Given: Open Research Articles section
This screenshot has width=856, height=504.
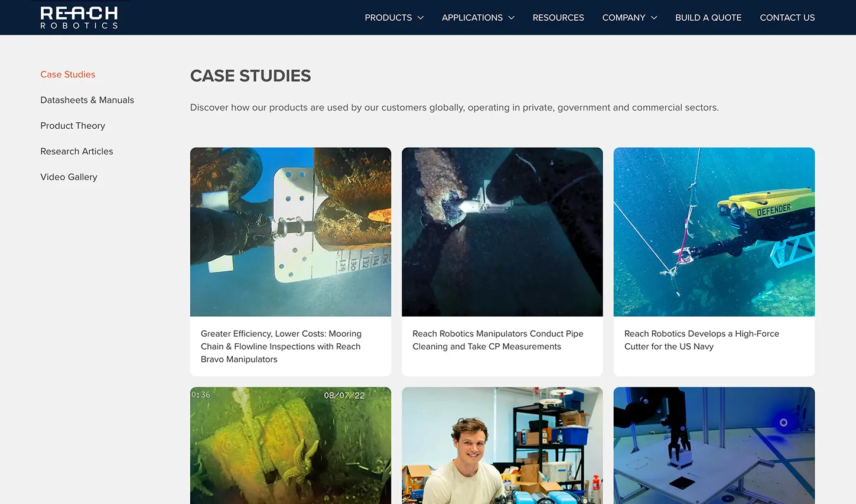Looking at the screenshot, I should (x=77, y=151).
